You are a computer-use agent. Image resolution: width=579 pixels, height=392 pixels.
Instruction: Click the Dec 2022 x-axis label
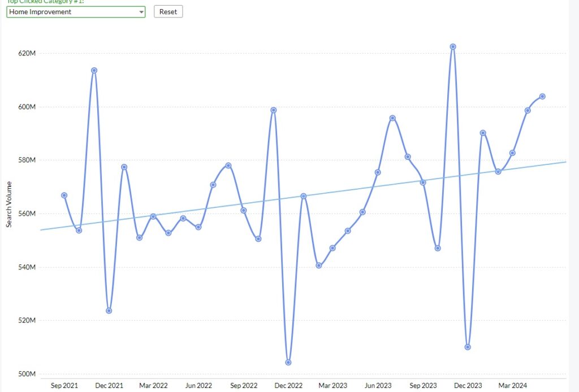coord(288,385)
